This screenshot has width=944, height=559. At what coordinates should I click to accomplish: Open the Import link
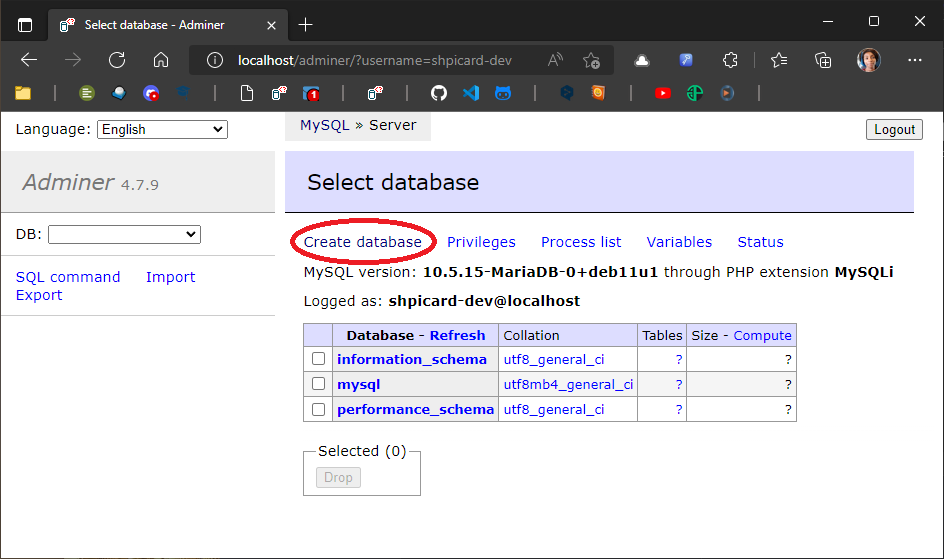coord(170,277)
